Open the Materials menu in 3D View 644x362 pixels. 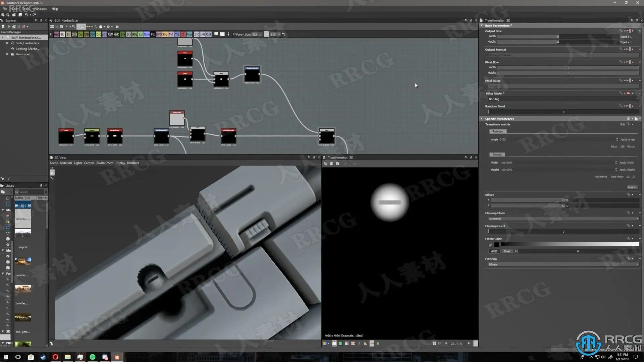tap(66, 163)
